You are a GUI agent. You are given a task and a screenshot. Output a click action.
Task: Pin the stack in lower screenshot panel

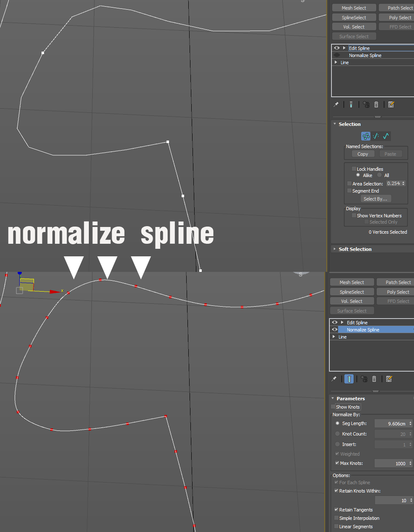(x=334, y=379)
